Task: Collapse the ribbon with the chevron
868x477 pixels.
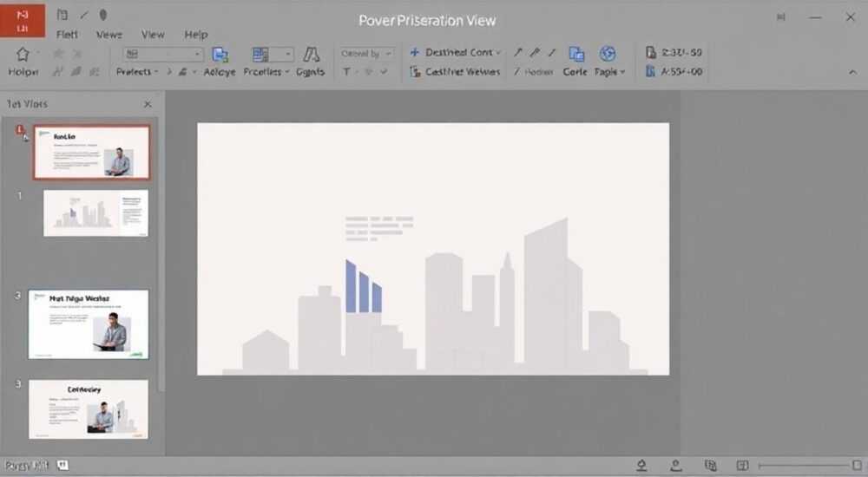Action: tap(852, 72)
